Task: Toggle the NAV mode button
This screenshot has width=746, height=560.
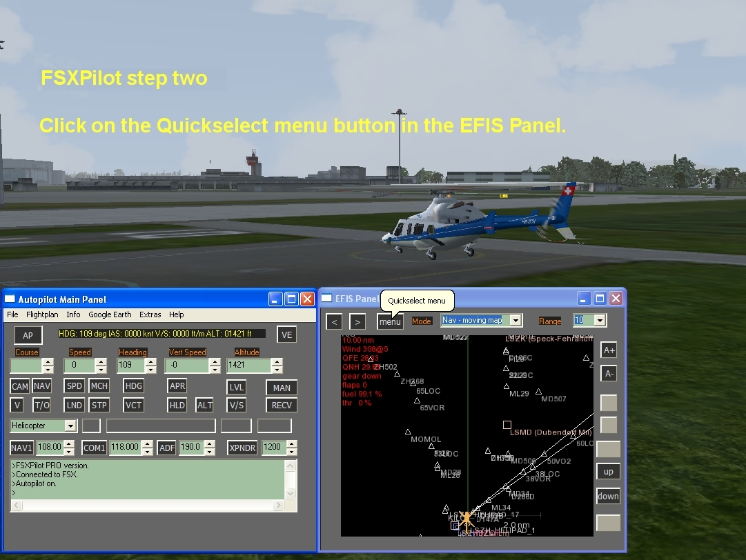Action: coord(42,386)
